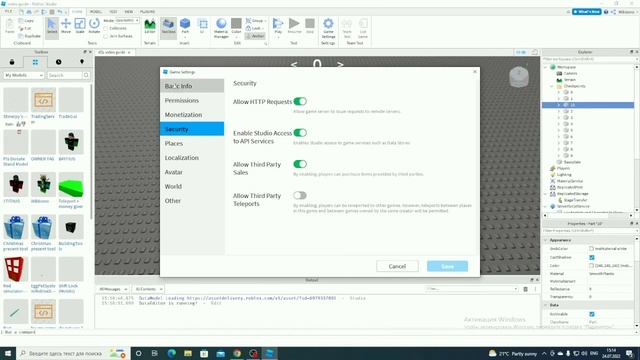
Task: Toggle the Join Surfaces checkbox
Action: [x=106, y=36]
